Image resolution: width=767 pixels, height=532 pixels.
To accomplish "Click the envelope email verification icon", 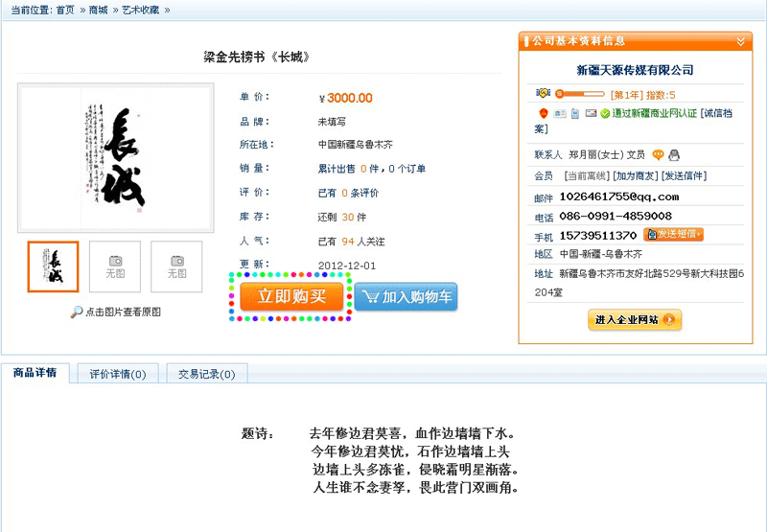I will point(591,113).
